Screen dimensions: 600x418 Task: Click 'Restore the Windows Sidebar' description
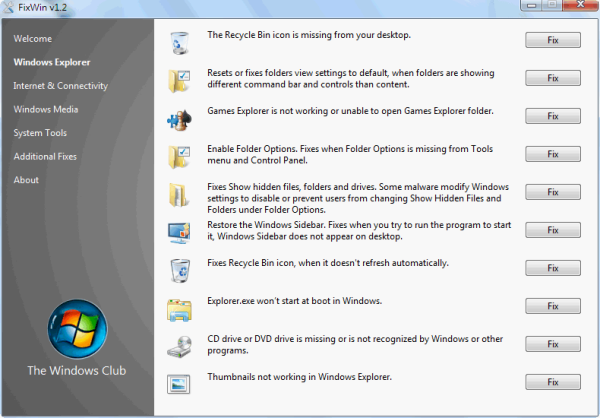[359, 230]
